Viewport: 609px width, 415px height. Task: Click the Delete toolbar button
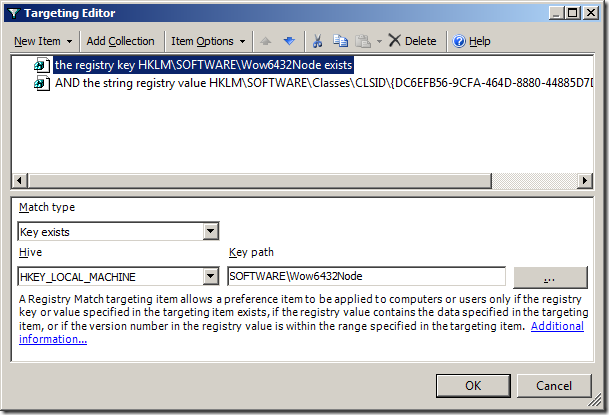(412, 41)
